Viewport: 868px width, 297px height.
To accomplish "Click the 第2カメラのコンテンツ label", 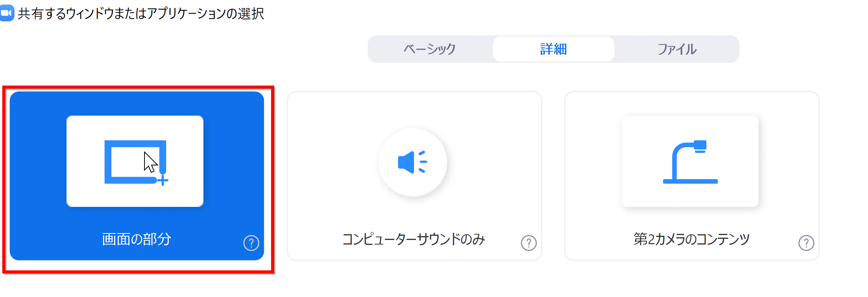I will point(691,239).
